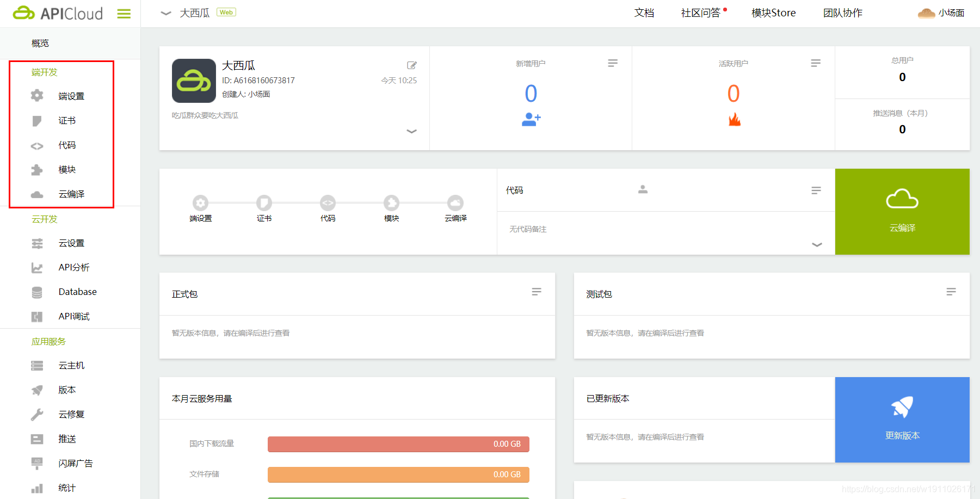980x499 pixels.
Task: Select the 云主机 sidebar link
Action: (72, 366)
